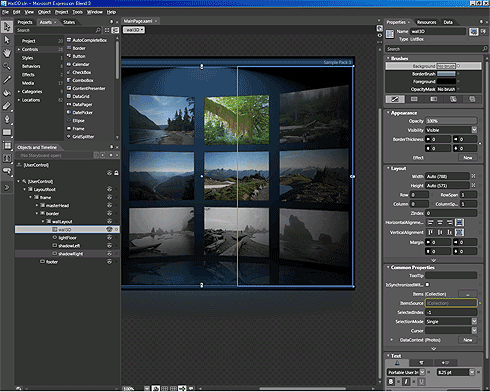Apply Bold text formatting
Viewport: 490px width, 392px height.
[391, 382]
